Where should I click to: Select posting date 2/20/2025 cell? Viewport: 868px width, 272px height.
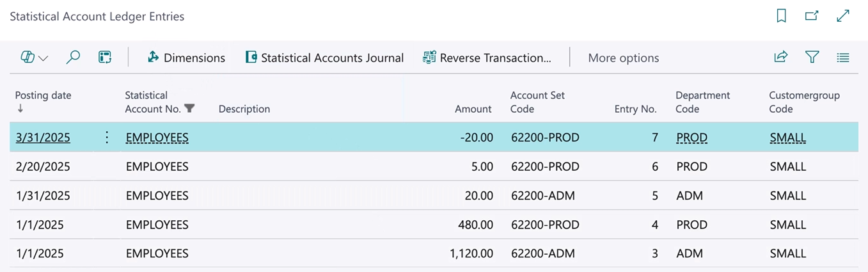click(43, 166)
